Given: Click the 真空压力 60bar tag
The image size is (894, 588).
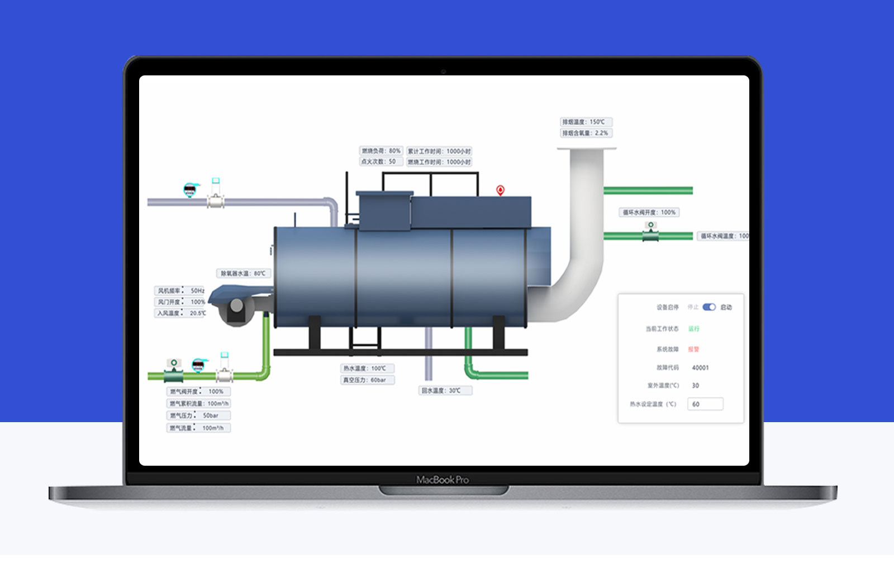Looking at the screenshot, I should (x=367, y=380).
